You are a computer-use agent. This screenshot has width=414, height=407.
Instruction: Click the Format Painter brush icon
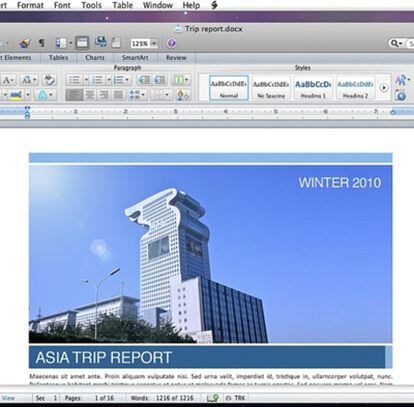(x=25, y=43)
